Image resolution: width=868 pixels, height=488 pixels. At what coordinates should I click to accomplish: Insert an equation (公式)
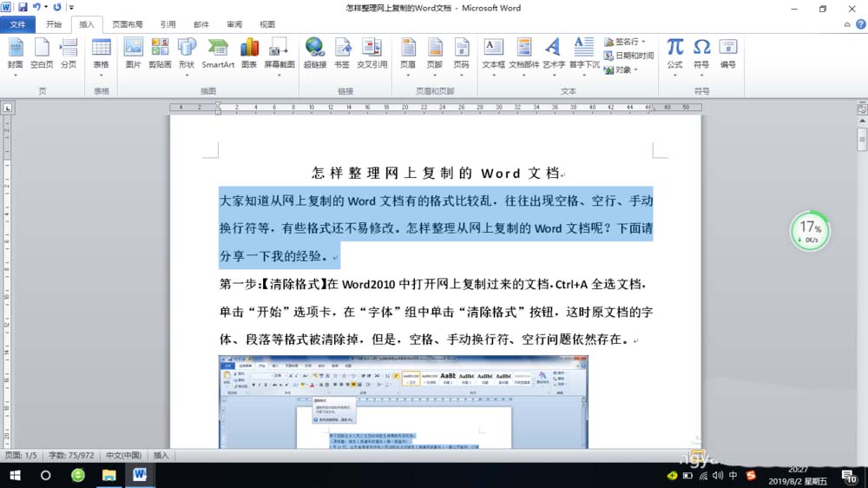(674, 56)
